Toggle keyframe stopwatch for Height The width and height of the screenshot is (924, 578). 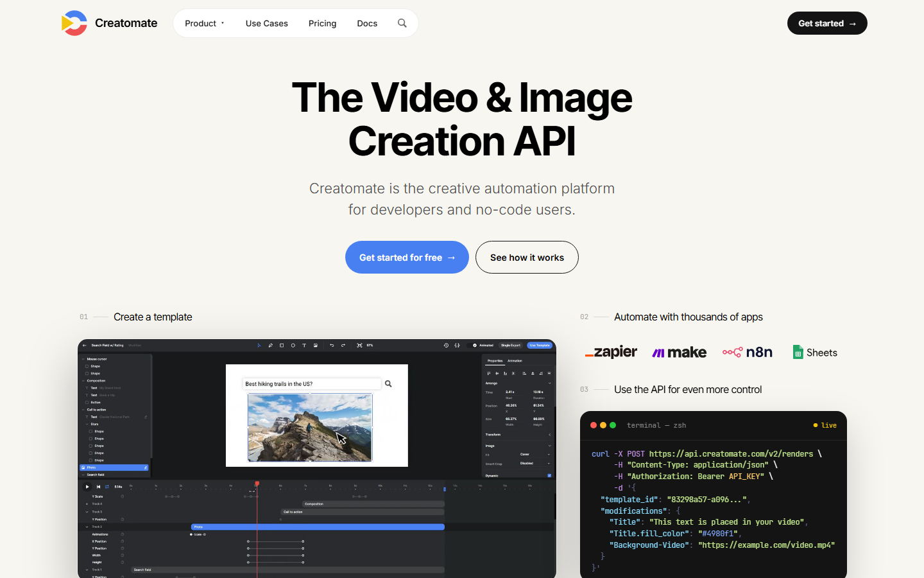click(x=123, y=563)
